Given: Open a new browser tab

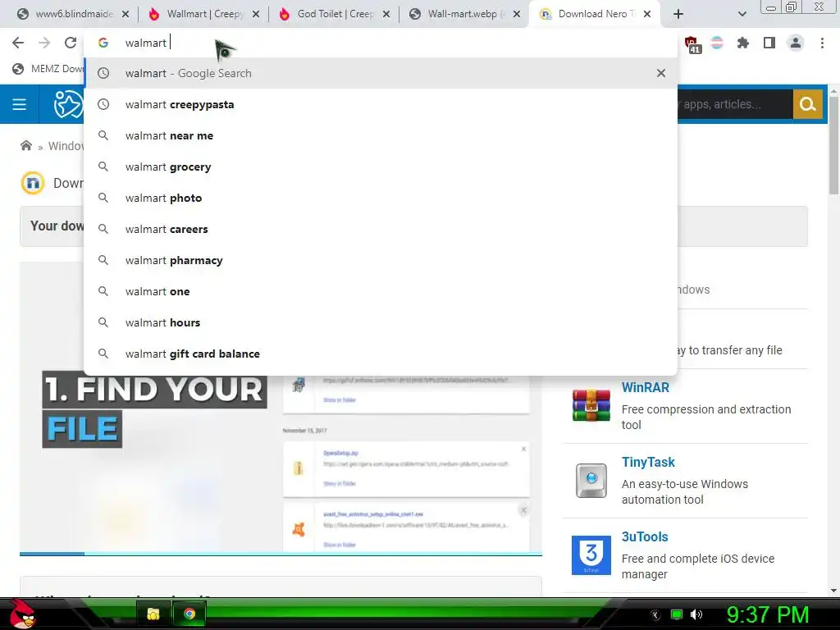Looking at the screenshot, I should 678,15.
